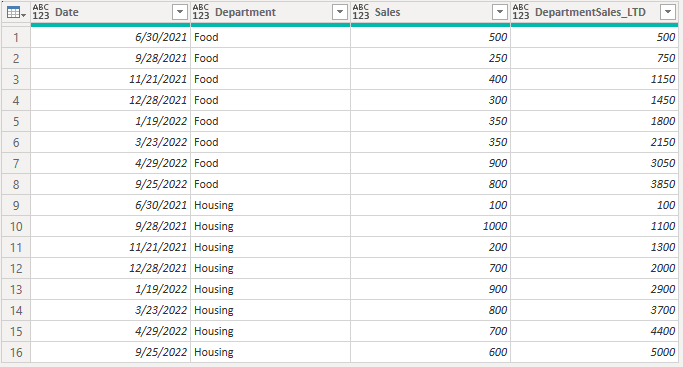Click the DepartmentSales_LTD data type icon
The width and height of the screenshot is (683, 367).
pyautogui.click(x=521, y=12)
